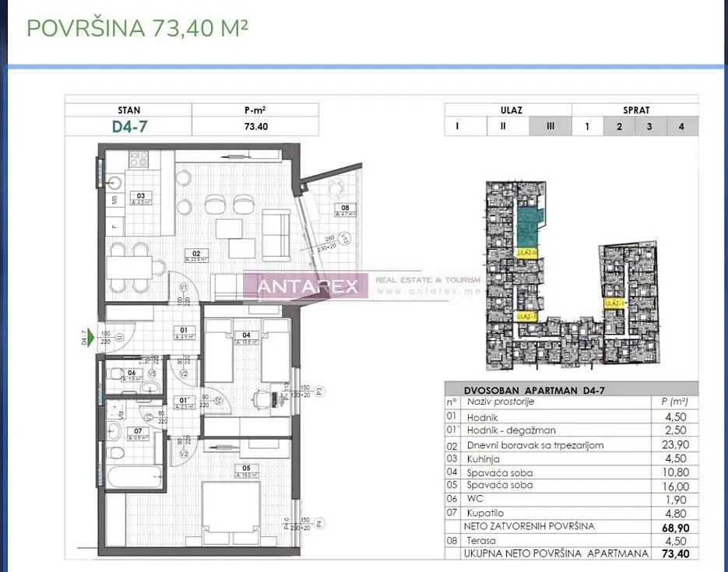Open floor 2 under SPRAT
728x572 pixels.
619,126
